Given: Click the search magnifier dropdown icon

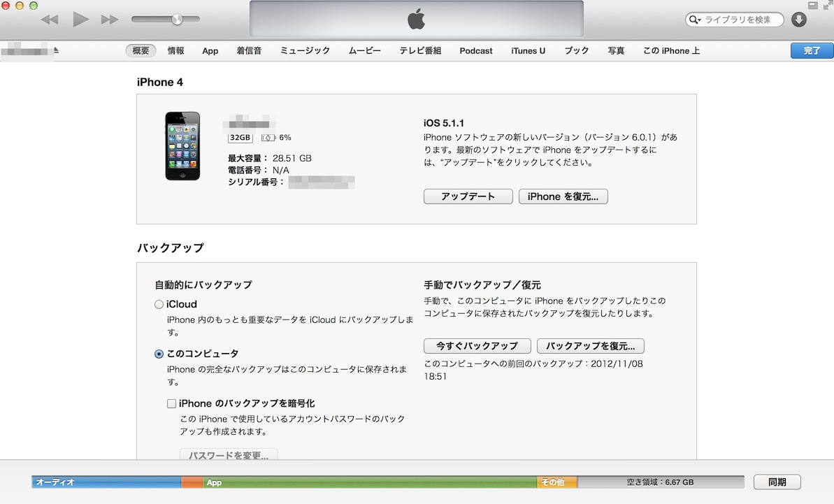Looking at the screenshot, I should click(695, 20).
